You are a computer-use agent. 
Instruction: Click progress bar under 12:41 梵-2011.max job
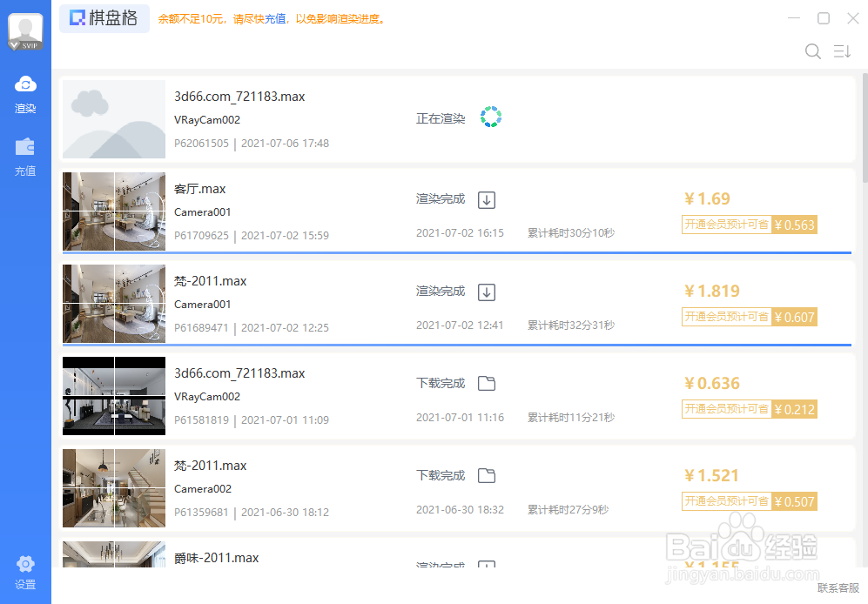pos(457,346)
